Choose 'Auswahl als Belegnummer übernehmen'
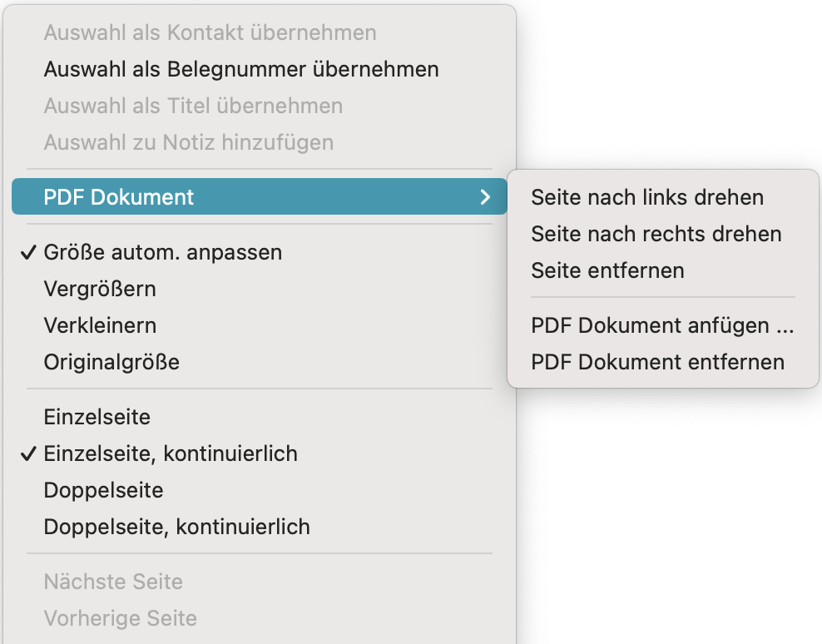The image size is (822, 644). pos(241,69)
